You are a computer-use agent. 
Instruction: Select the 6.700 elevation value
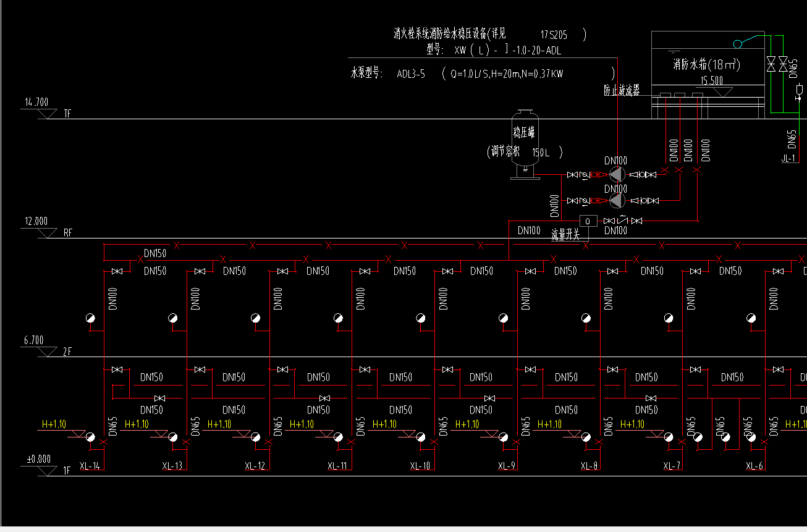[x=34, y=340]
